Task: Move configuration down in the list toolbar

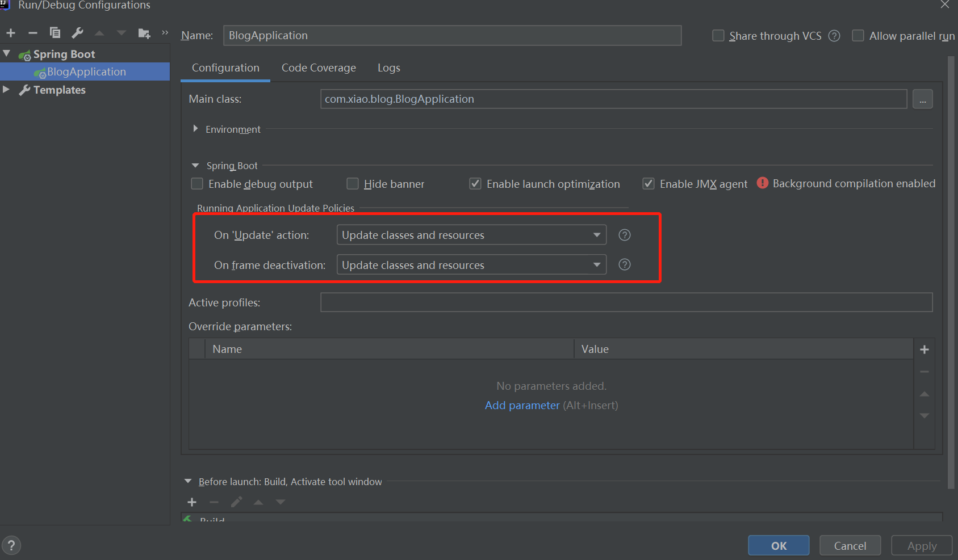Action: click(x=122, y=33)
